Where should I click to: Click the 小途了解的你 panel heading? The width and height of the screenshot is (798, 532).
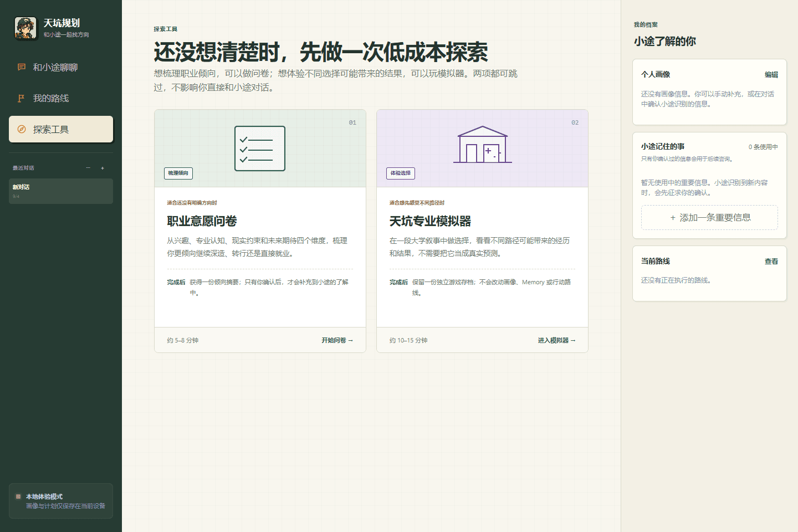tap(665, 41)
